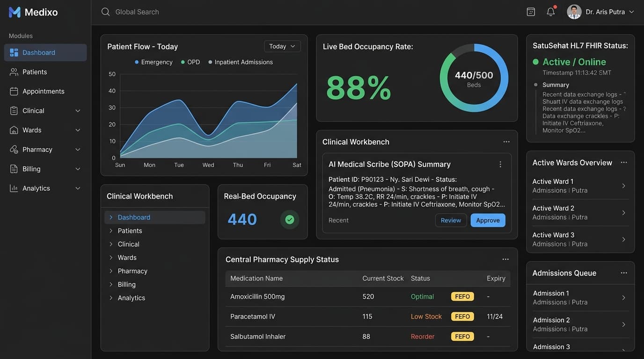Toggle Inpatient Admissions series in chart legend
The width and height of the screenshot is (644, 359).
click(x=241, y=62)
